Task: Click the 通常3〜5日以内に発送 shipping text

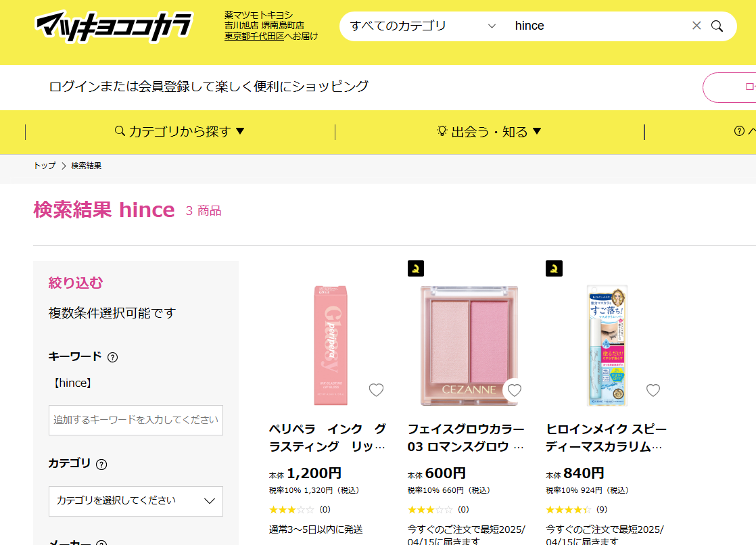Action: click(x=316, y=529)
